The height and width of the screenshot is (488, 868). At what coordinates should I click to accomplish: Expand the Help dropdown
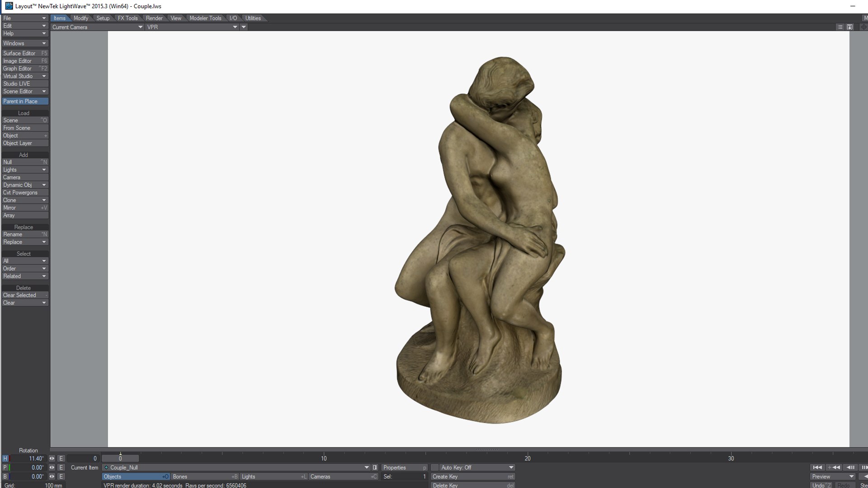[25, 33]
